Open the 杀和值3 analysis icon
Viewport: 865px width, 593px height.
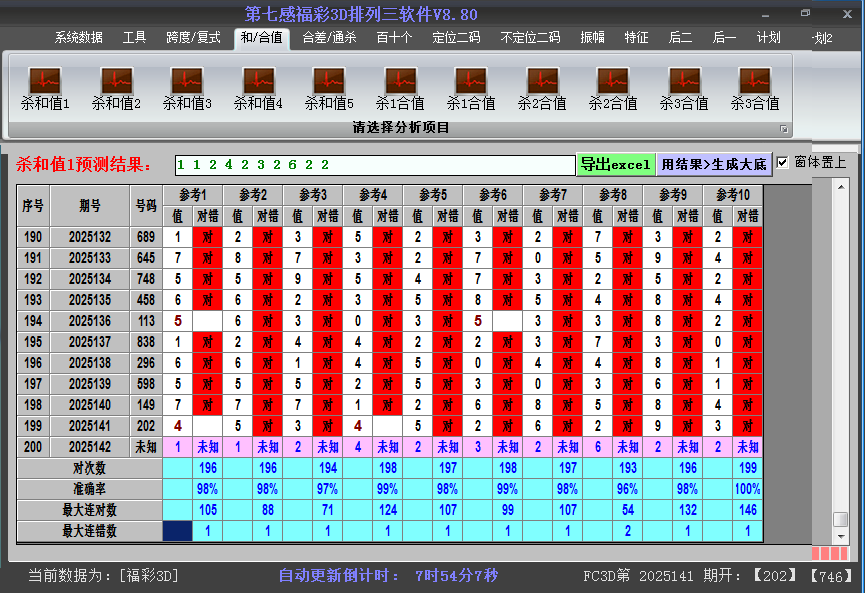(187, 88)
